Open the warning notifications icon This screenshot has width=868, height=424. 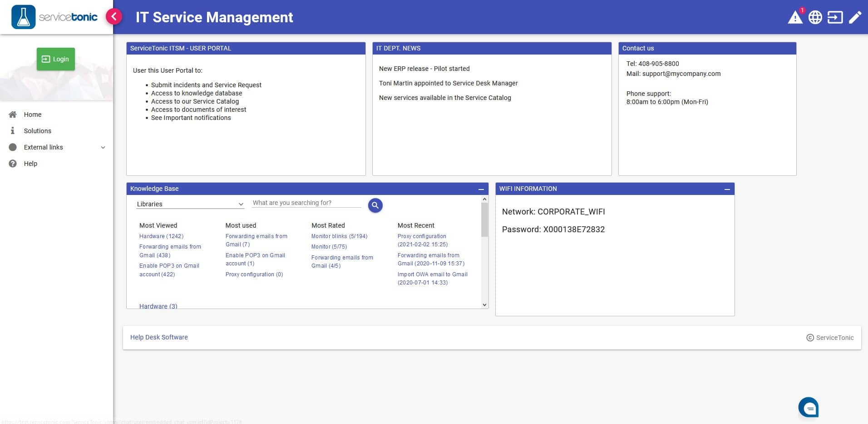point(796,17)
